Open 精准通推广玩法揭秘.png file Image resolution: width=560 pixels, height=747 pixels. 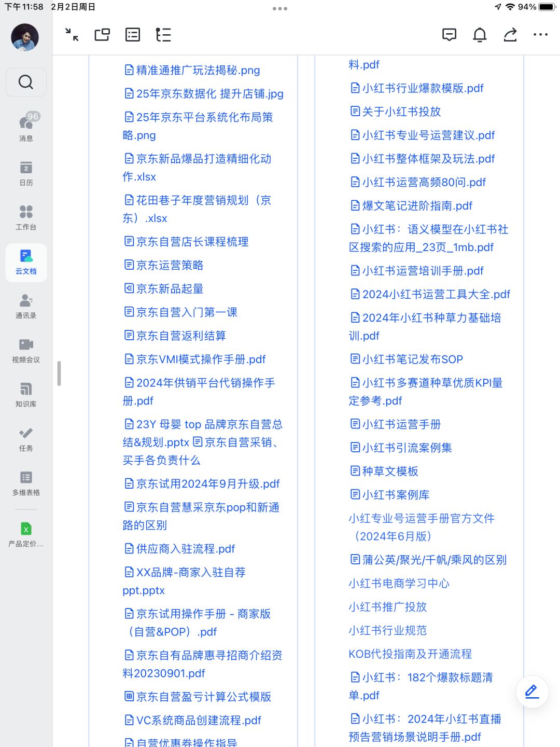(x=192, y=70)
